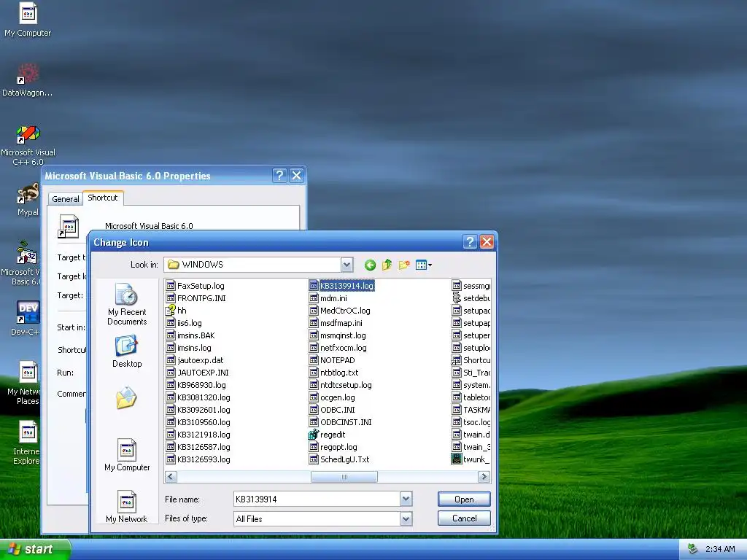Select the DataWagon desktop shortcut
Viewport: 747px width, 560px height.
[x=28, y=79]
